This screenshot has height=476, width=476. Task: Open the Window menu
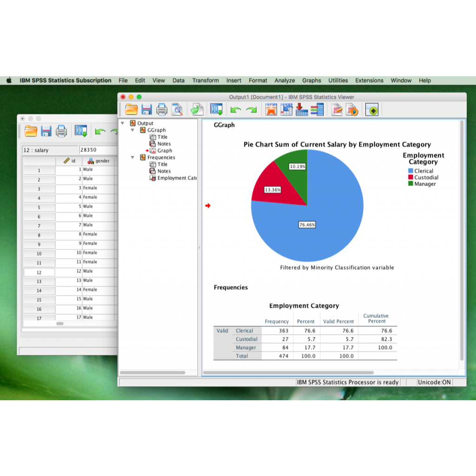point(401,80)
